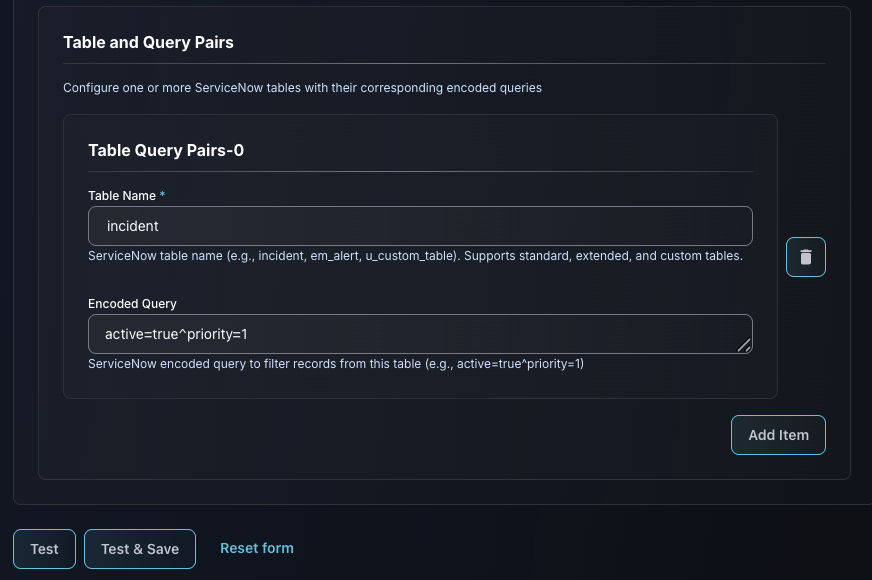Click the required asterisk beside Table Name

coord(163,196)
